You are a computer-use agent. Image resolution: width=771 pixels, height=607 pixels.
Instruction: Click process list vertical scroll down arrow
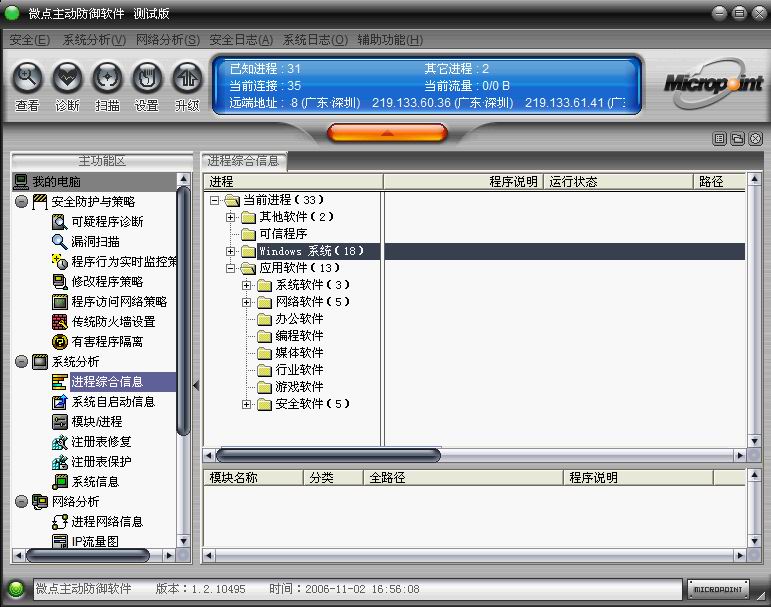pos(754,441)
